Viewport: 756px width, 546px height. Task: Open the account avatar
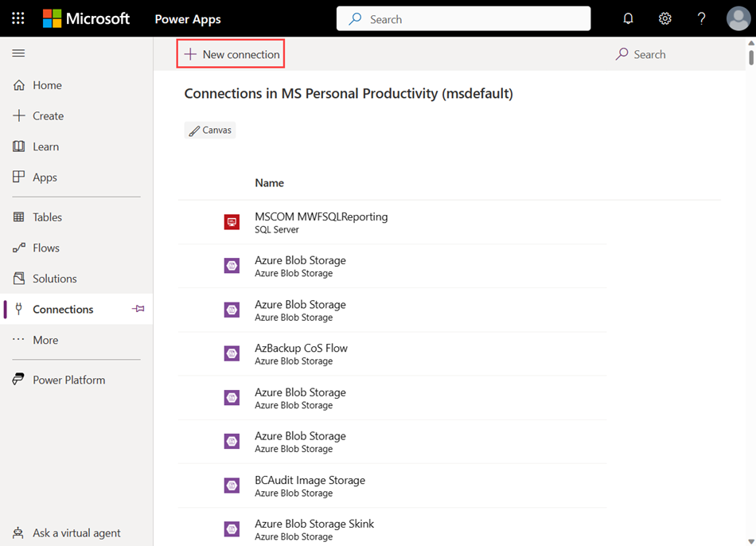[738, 18]
